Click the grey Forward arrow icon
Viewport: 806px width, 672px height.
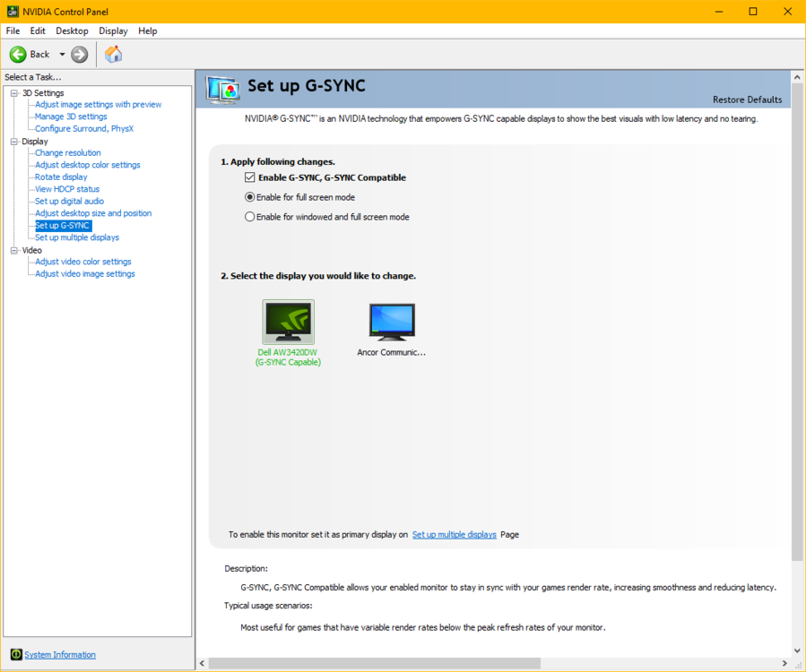tap(79, 55)
